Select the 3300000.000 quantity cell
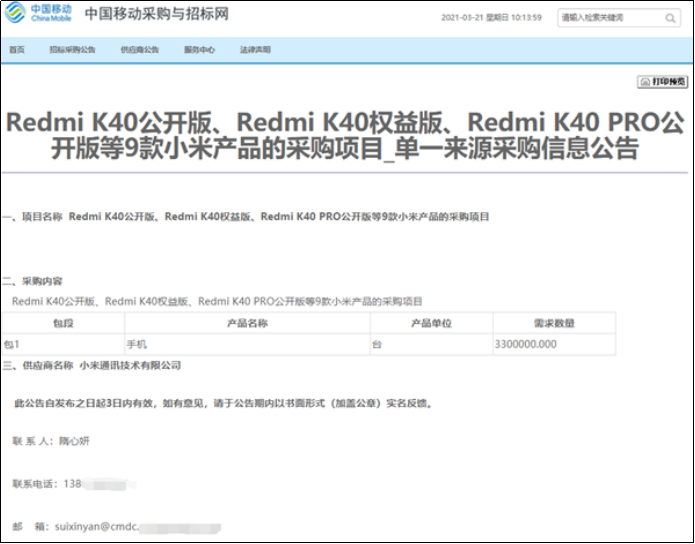 click(554, 344)
